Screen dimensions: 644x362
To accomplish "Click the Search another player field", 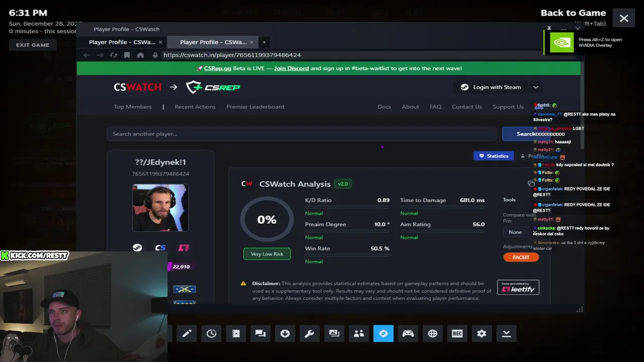I will [301, 134].
